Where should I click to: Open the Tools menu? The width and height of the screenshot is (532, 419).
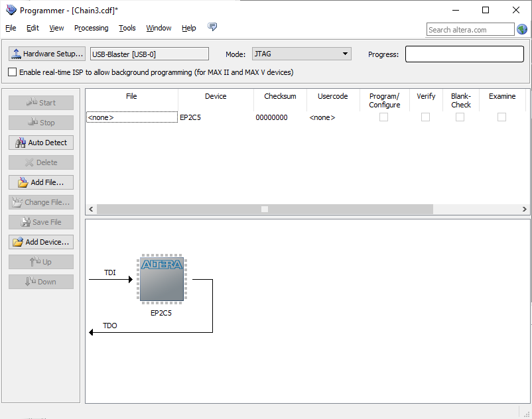(x=127, y=28)
